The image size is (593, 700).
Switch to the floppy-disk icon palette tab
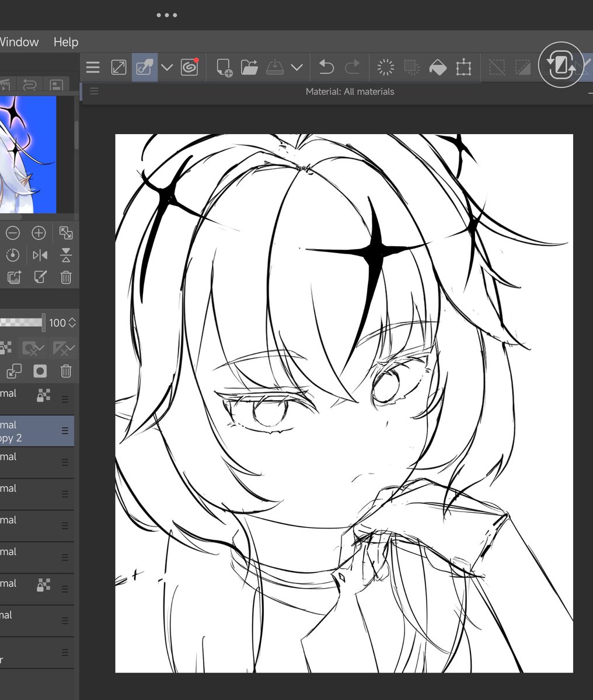57,86
